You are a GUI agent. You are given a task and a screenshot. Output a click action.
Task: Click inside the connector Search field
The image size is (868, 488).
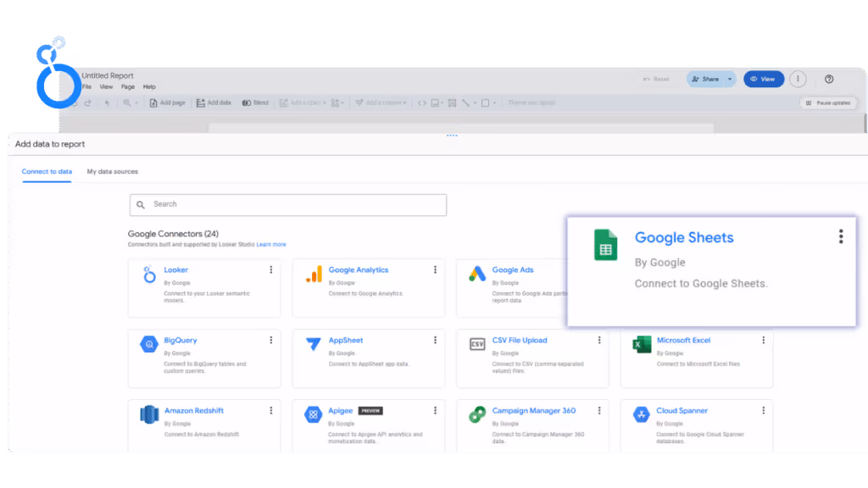288,204
